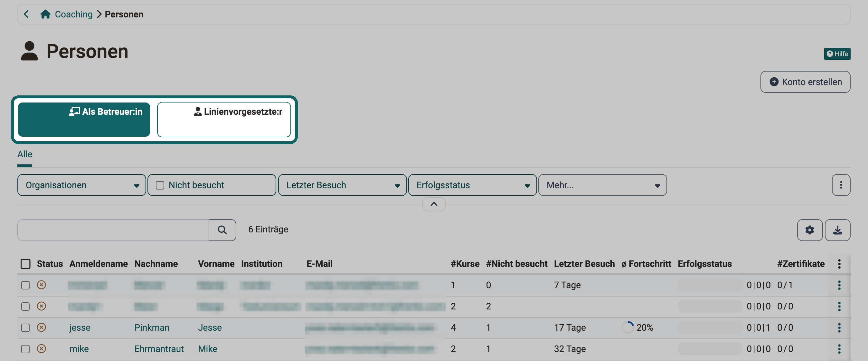Select the checkbox for Pinkman row
Screen dimensions: 868x361
[26, 327]
